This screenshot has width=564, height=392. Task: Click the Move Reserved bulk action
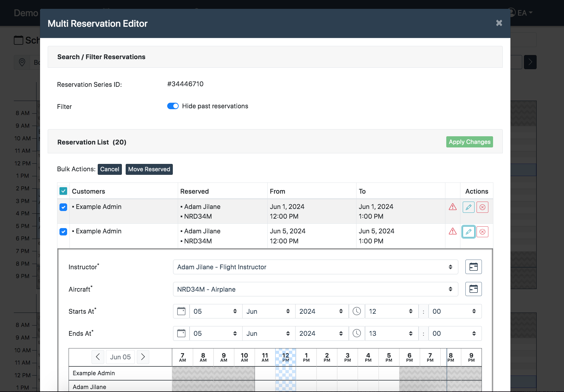click(x=149, y=169)
